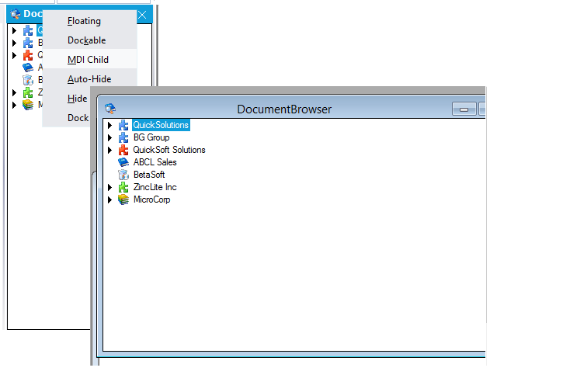
Task: Select QuickSoft Solutions in the tree
Action: click(169, 150)
